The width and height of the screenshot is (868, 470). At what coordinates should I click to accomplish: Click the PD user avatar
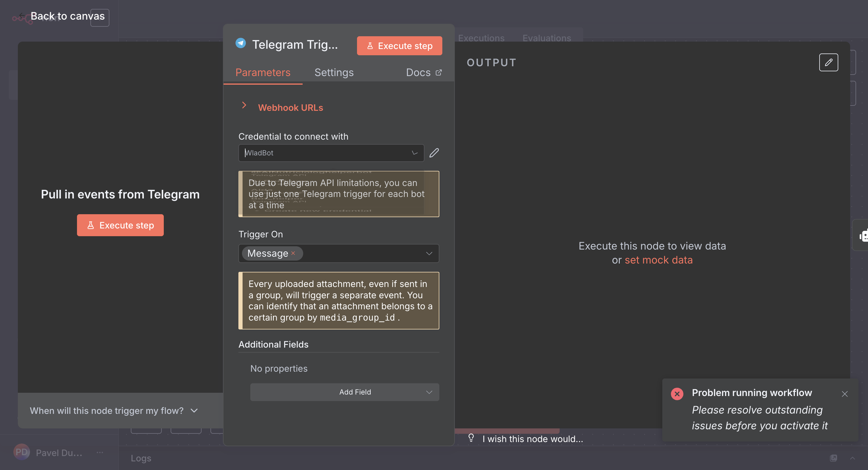tap(22, 452)
